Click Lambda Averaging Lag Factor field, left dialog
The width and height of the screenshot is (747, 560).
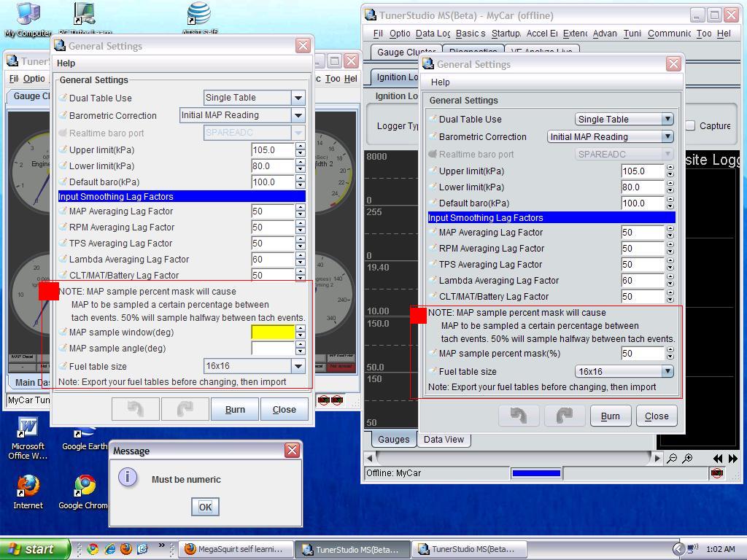tap(273, 259)
